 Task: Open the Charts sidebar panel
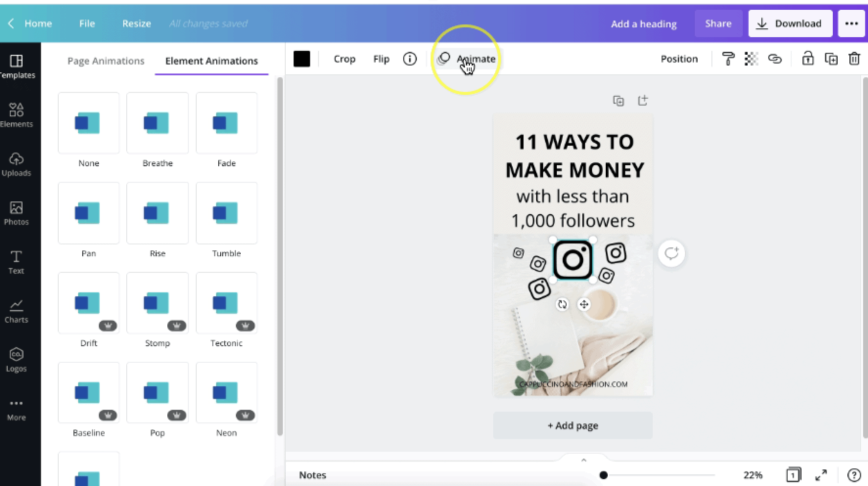[16, 311]
